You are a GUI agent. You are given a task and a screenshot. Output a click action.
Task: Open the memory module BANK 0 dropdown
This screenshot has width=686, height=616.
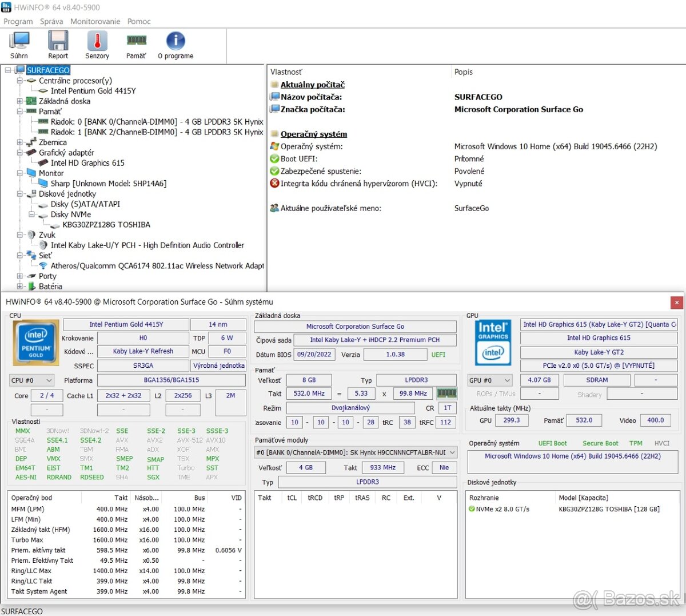pyautogui.click(x=356, y=452)
